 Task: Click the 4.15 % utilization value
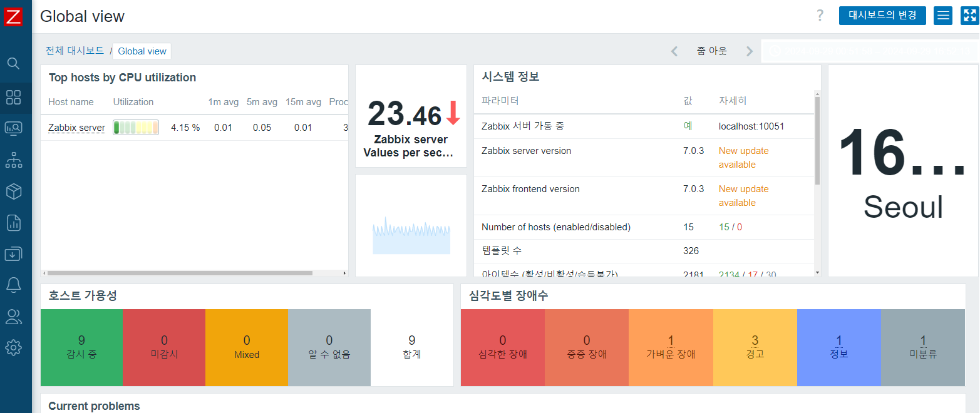185,128
